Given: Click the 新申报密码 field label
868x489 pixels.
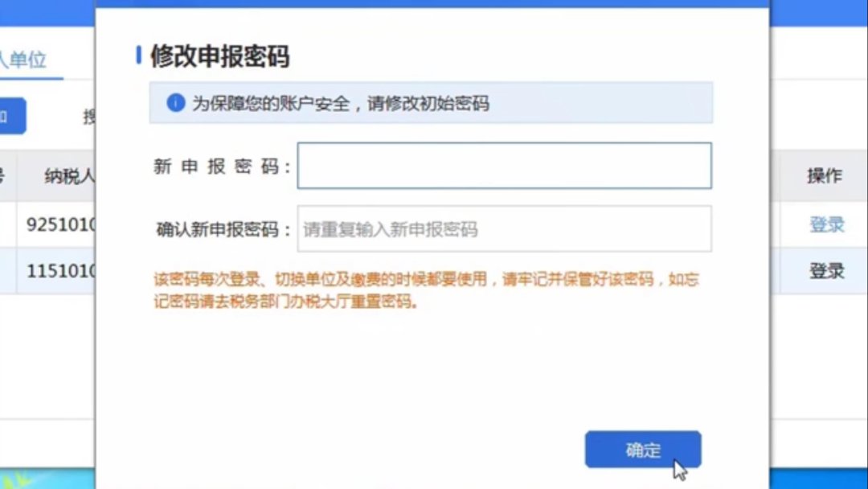Looking at the screenshot, I should pyautogui.click(x=221, y=166).
